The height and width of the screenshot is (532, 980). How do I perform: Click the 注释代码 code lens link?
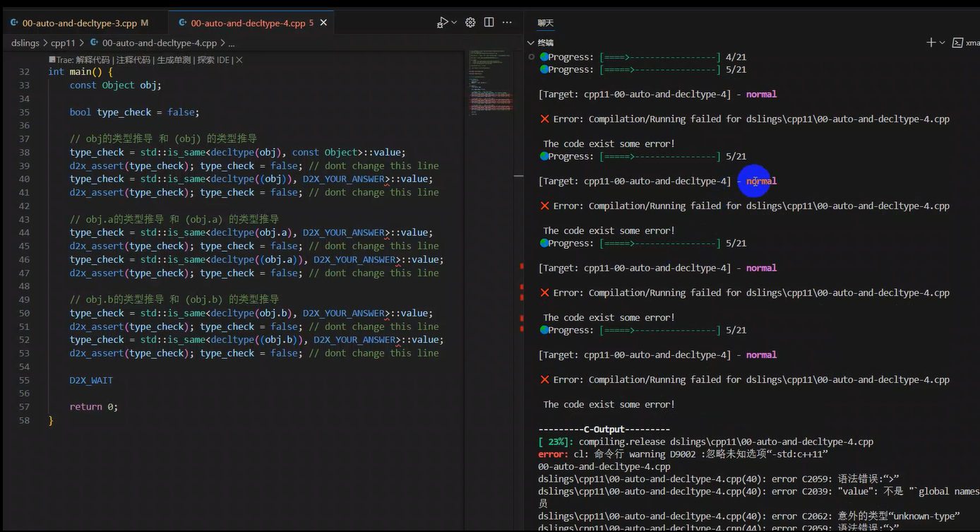coord(133,60)
